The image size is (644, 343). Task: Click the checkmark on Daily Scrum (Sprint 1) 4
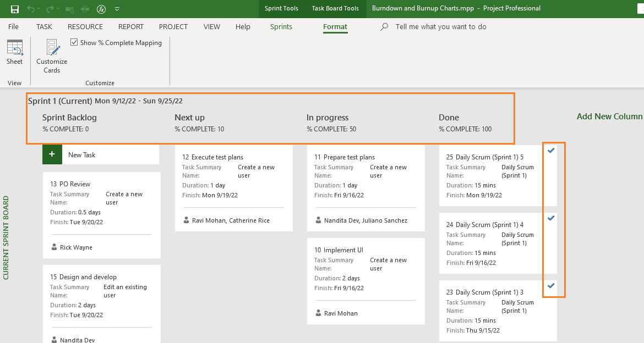(x=551, y=218)
